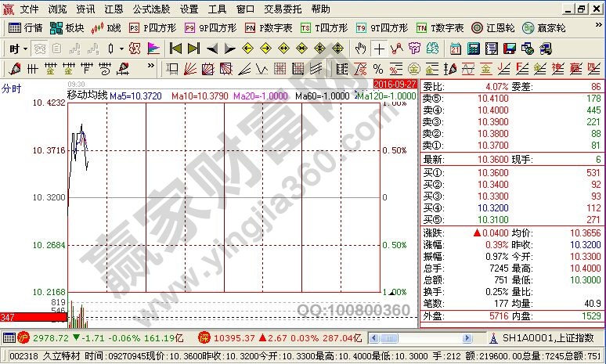This screenshot has width=606, height=364.
Task: Switch to the K线 candlestick chart
Action: (x=106, y=27)
